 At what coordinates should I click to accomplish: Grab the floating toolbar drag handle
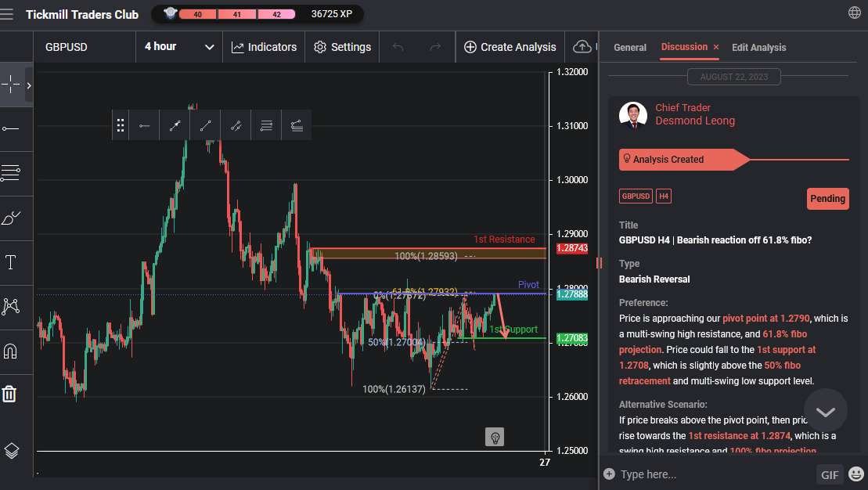point(120,125)
